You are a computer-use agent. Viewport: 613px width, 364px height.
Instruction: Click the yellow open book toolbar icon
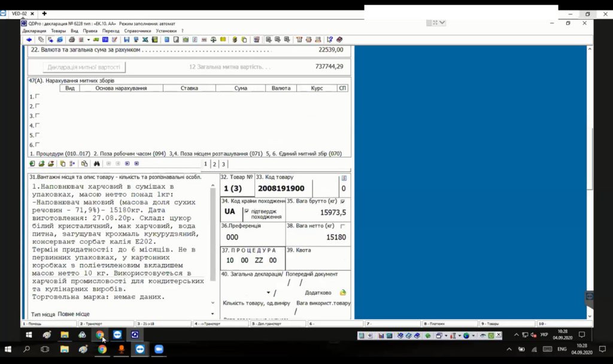click(x=223, y=40)
